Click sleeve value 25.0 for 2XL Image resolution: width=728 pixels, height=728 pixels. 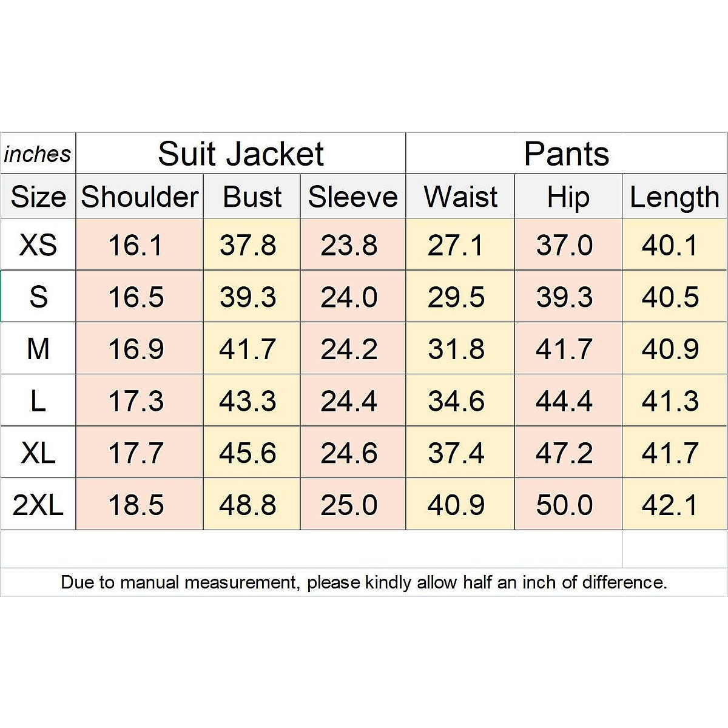pyautogui.click(x=349, y=505)
